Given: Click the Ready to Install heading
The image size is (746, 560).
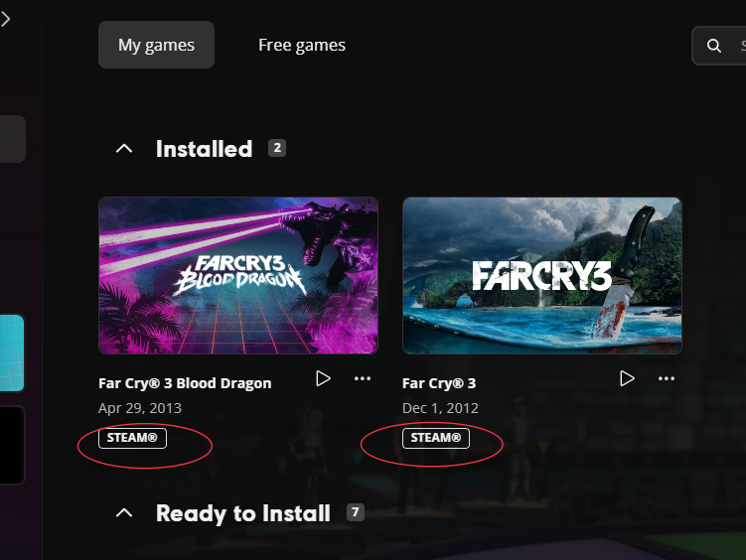Looking at the screenshot, I should point(242,513).
